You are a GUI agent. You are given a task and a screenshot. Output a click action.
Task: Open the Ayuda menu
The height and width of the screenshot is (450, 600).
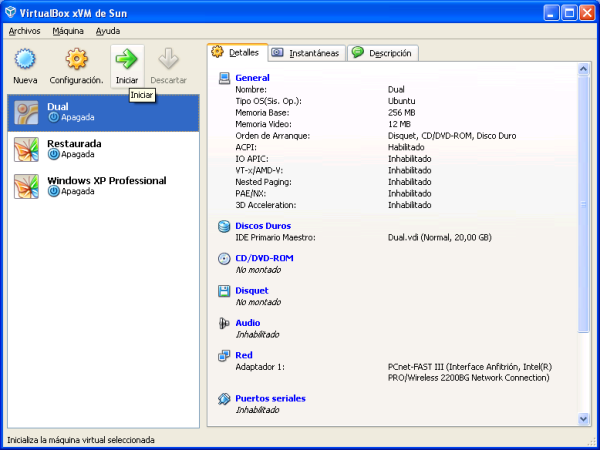108,31
